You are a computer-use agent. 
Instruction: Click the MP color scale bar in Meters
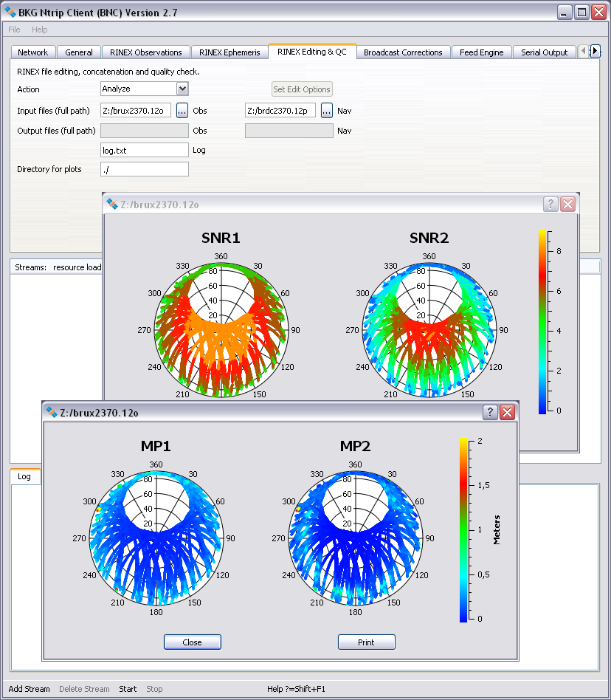coord(463,529)
